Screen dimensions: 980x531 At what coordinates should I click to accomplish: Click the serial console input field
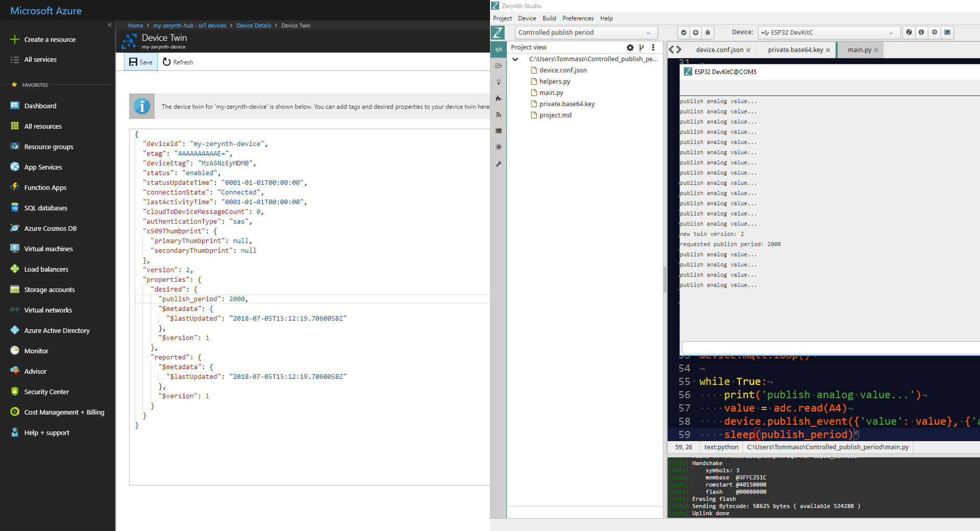tap(830, 348)
